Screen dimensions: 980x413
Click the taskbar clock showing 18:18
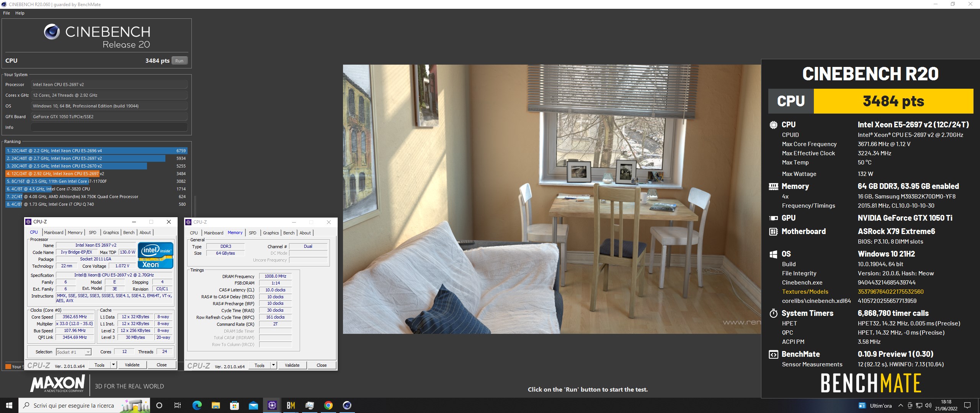pyautogui.click(x=946, y=405)
